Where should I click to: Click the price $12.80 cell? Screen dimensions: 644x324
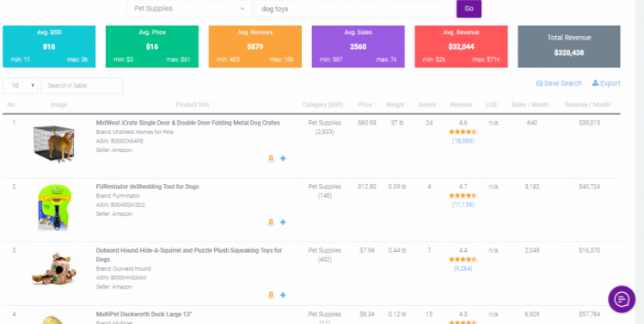point(367,186)
